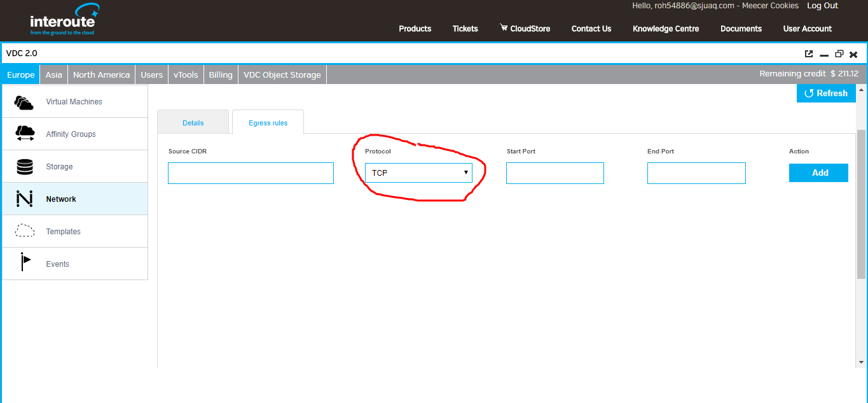The height and width of the screenshot is (403, 868).
Task: Open the Protocol TCP dropdown
Action: pos(418,173)
